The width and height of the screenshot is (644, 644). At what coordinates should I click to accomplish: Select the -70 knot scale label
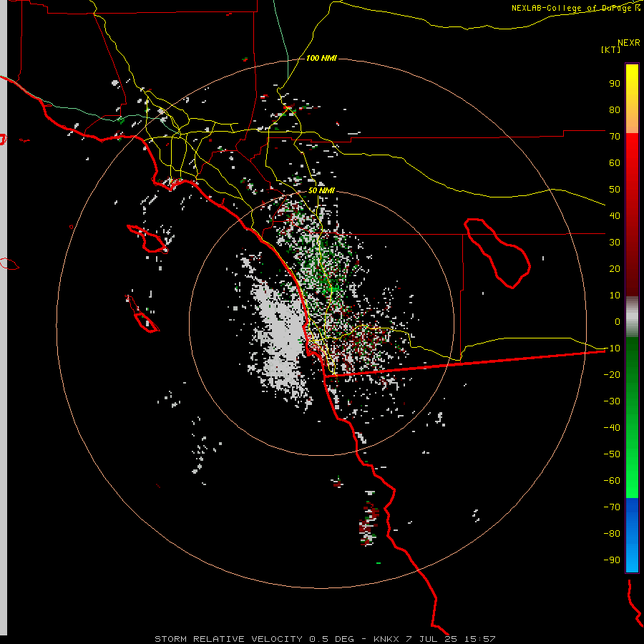(612, 507)
